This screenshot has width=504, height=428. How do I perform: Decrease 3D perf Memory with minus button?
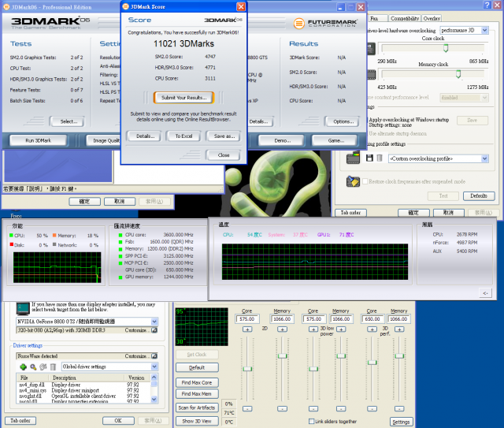click(399, 409)
